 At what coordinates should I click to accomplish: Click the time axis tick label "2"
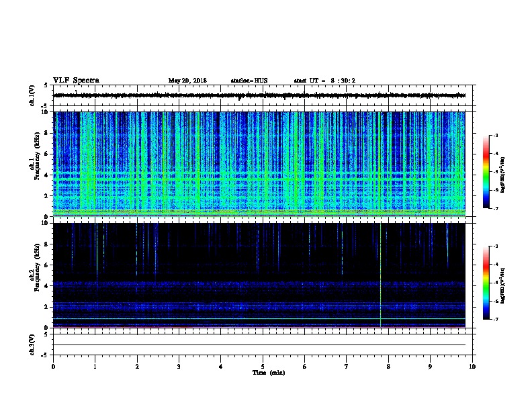[137, 367]
